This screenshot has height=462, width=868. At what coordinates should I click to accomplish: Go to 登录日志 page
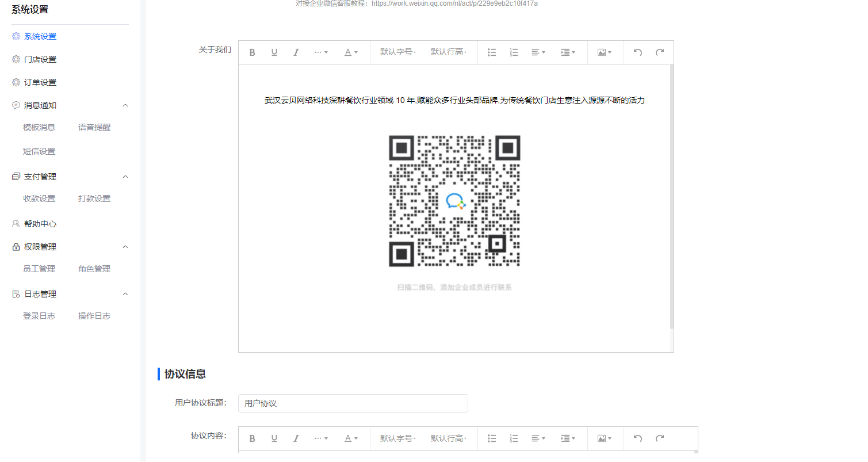coord(39,316)
